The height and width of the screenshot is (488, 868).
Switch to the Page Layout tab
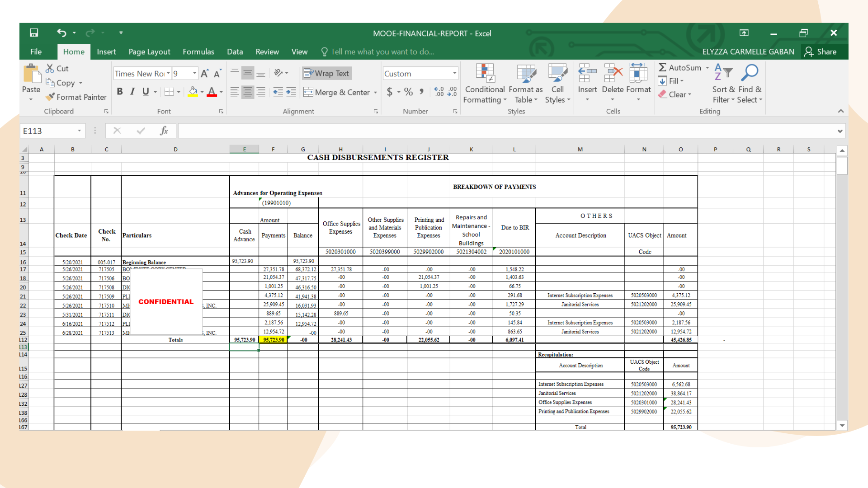[149, 52]
